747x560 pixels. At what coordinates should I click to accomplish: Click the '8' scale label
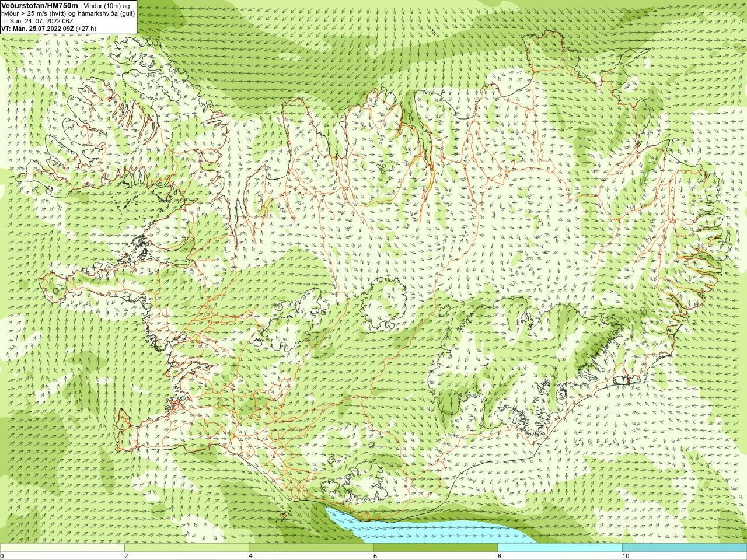[x=500, y=556]
